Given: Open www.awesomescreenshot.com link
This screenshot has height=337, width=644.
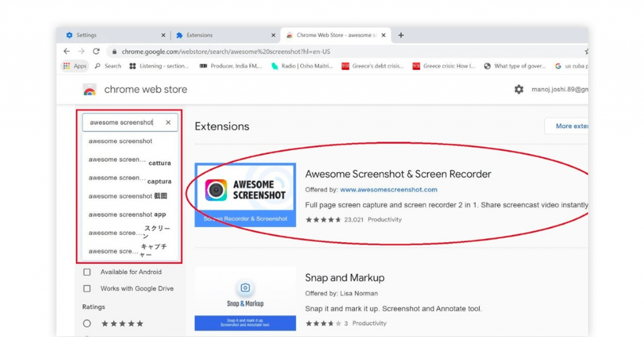Looking at the screenshot, I should (x=389, y=190).
